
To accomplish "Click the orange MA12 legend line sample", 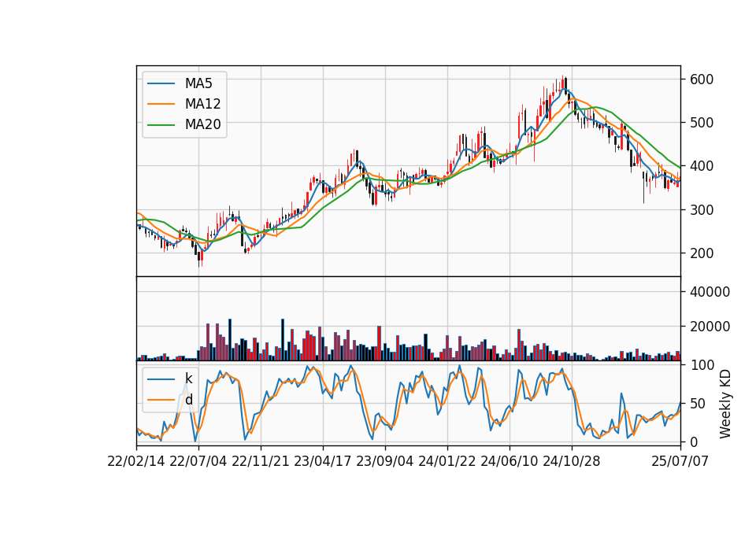I will pos(161,104).
